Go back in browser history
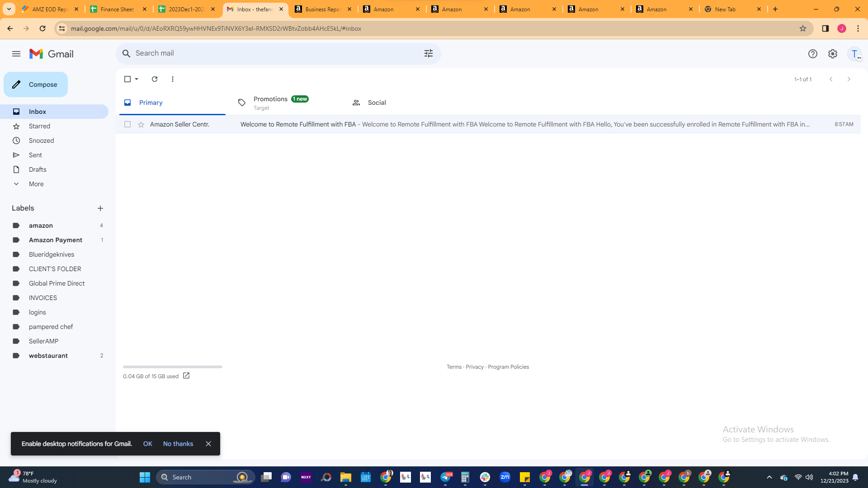Screen dimensions: 868x488 coord(10,28)
